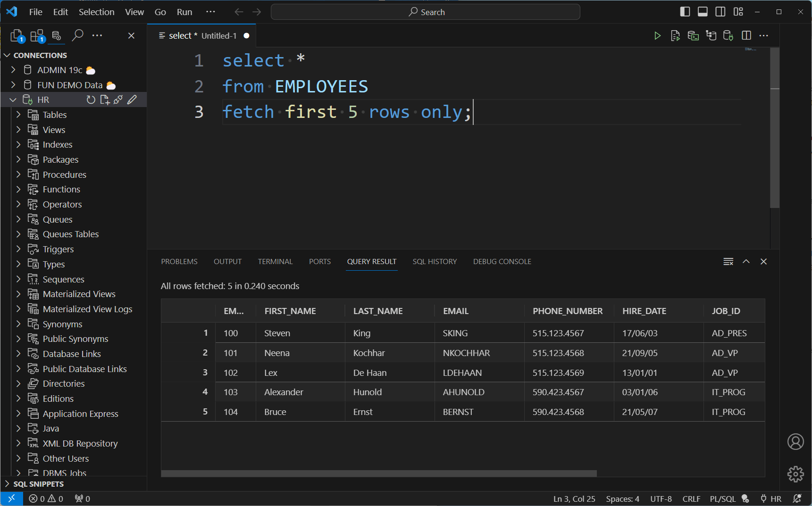Open the SQL Developer database icon
The width and height of the screenshot is (812, 506).
(57, 36)
